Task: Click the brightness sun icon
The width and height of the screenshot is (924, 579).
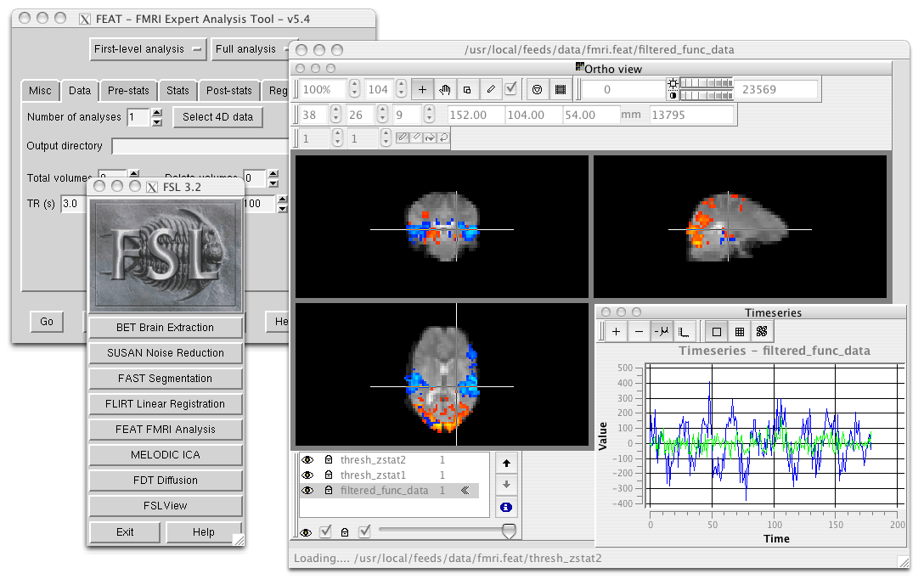Action: click(673, 84)
